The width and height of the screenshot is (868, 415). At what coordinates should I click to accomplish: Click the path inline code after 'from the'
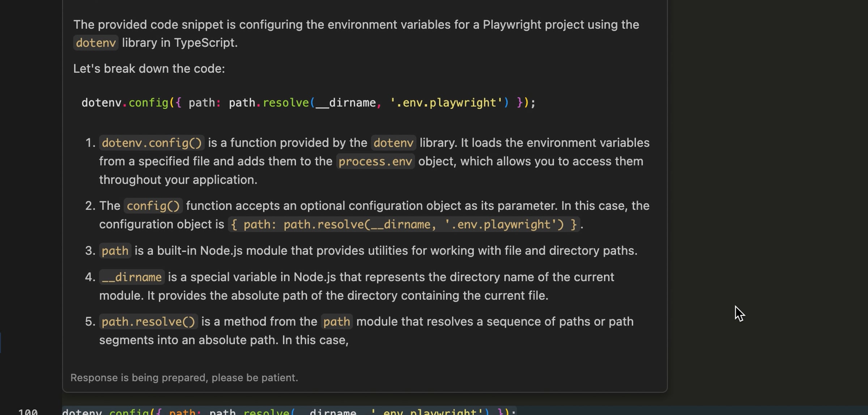(x=336, y=322)
